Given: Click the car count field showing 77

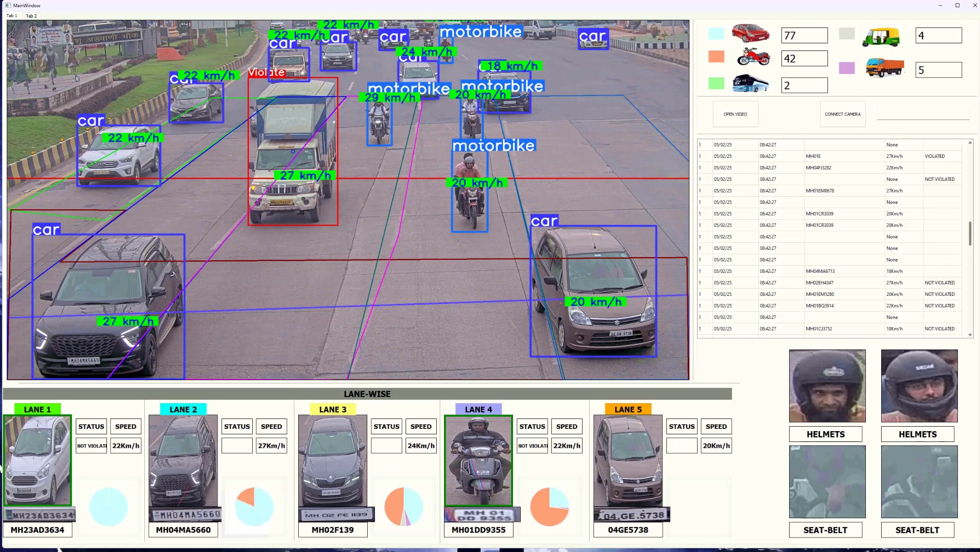Looking at the screenshot, I should [804, 36].
